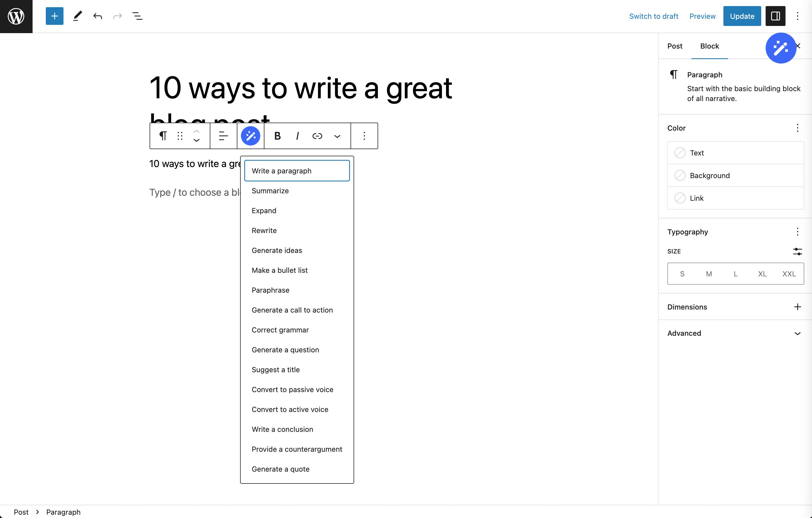Select 'Correct grammar' from AI menu
This screenshot has height=518, width=812.
280,330
